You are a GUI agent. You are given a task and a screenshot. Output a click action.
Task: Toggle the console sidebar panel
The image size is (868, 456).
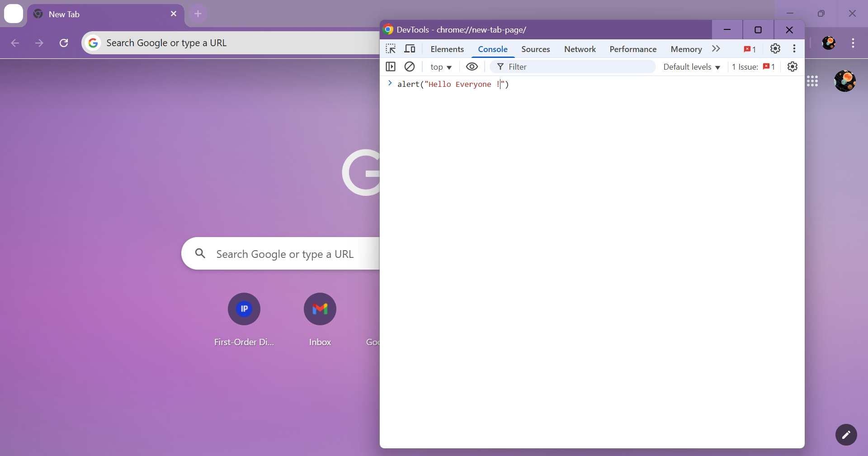click(391, 66)
